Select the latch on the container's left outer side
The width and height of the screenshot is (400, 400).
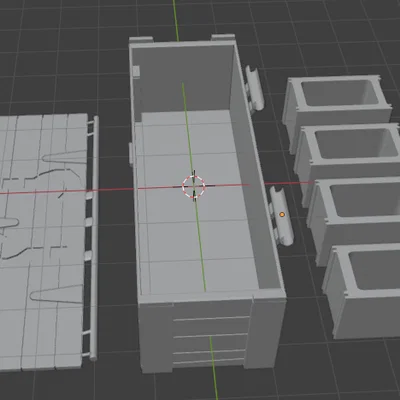point(131,154)
